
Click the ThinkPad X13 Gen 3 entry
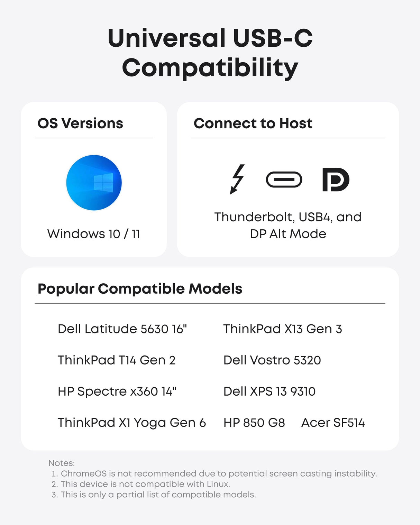pos(282,329)
